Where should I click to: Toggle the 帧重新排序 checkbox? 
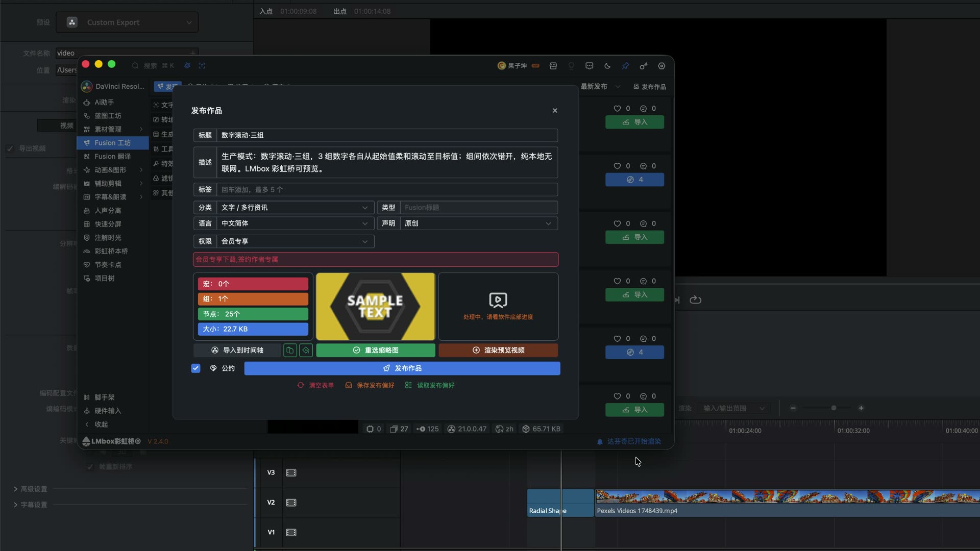point(90,467)
